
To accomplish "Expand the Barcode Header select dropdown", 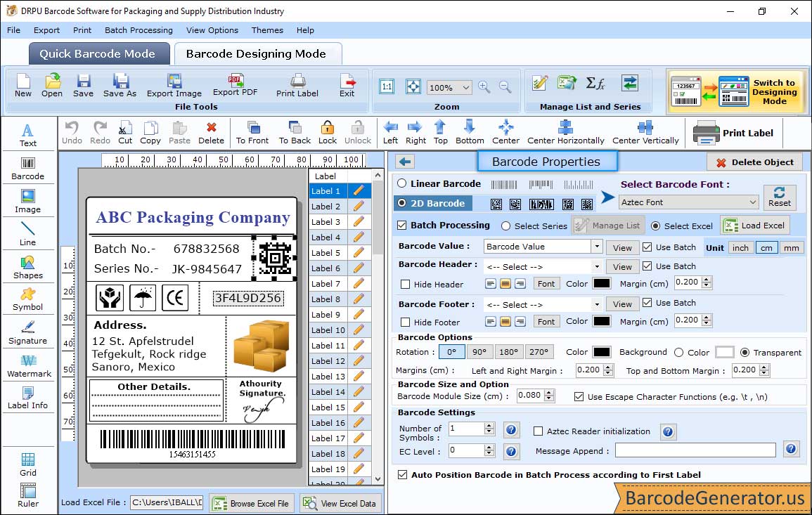I will tap(597, 266).
